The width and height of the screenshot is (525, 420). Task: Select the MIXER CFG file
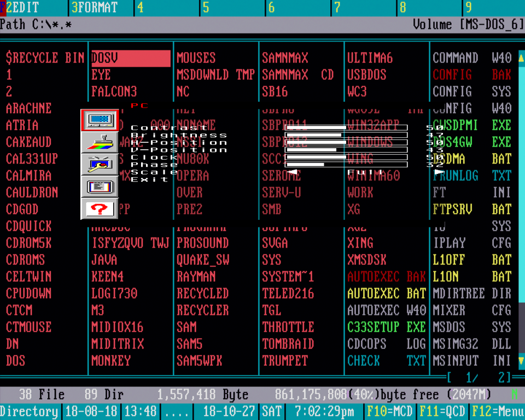click(x=472, y=310)
